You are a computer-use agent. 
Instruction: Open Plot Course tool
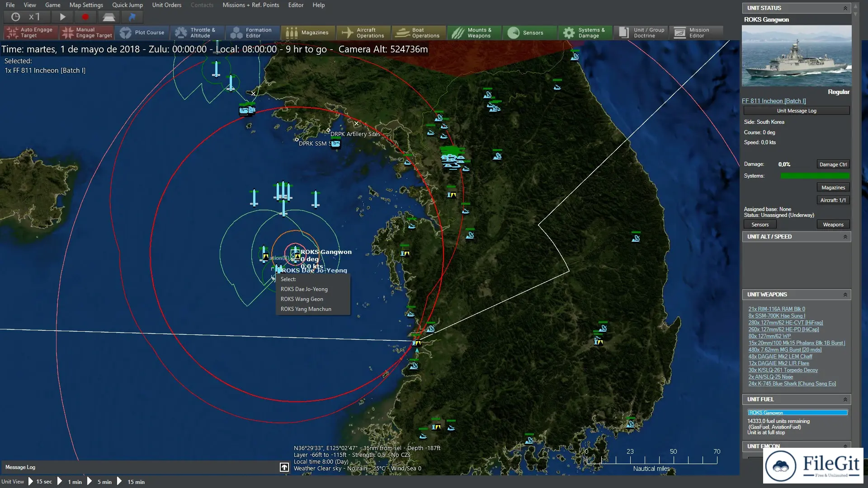[142, 33]
